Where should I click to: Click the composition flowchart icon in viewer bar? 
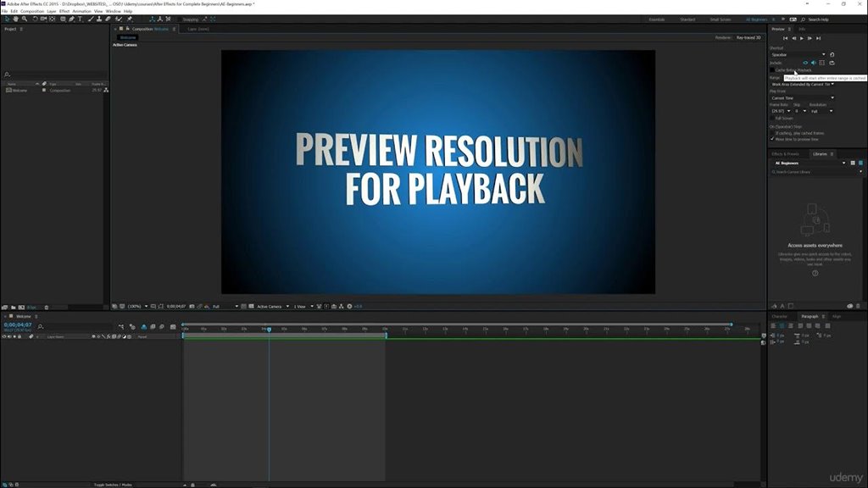coord(341,306)
